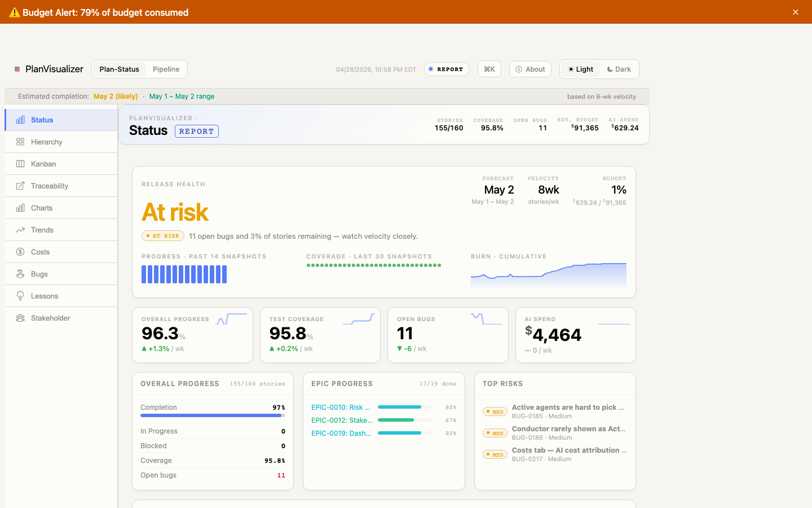Select the Pipeline tab
Viewport: 812px width, 508px height.
tap(166, 69)
